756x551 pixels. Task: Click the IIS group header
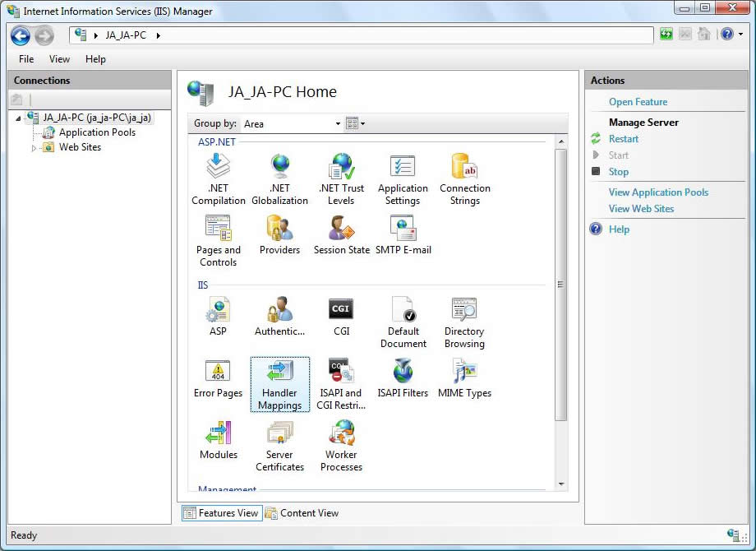(202, 285)
